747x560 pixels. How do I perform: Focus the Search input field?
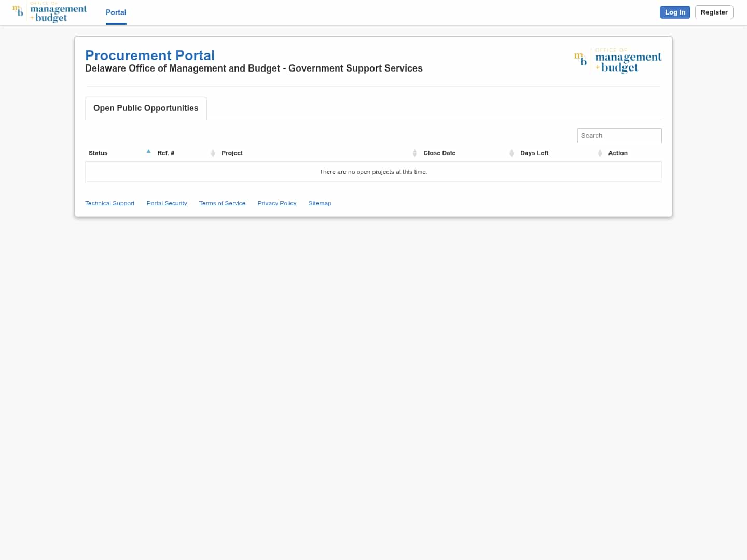pos(619,136)
